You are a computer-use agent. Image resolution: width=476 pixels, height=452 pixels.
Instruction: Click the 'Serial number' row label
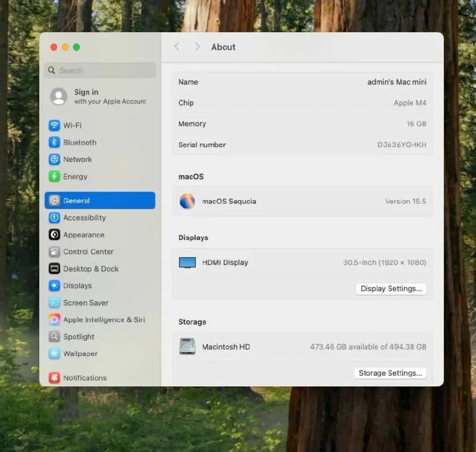[x=202, y=145]
